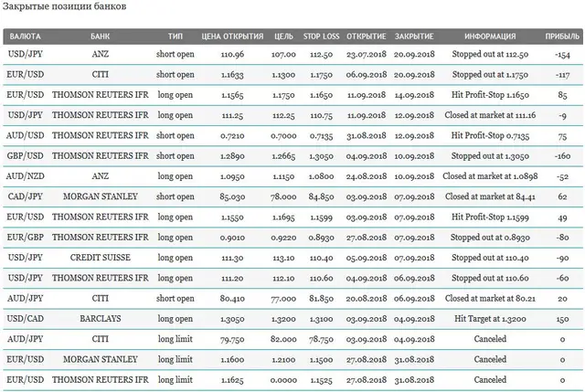Click ANZ in the USD/JPY row
The height and width of the screenshot is (392, 585).
click(100, 54)
